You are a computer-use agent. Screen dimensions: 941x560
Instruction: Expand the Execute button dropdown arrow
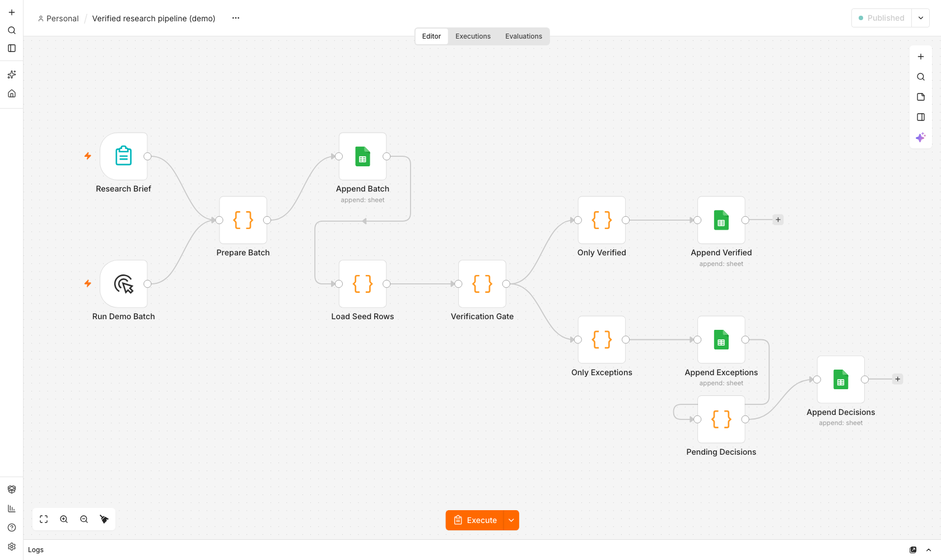(x=511, y=520)
